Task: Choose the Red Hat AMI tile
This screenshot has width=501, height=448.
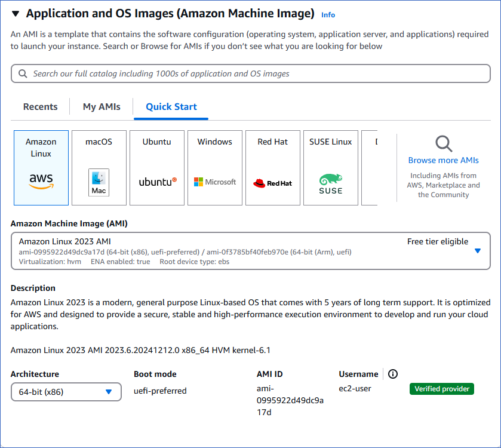Action: click(273, 168)
